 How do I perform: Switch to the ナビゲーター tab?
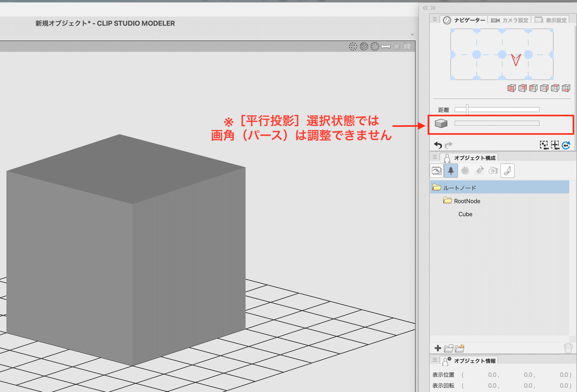click(464, 20)
